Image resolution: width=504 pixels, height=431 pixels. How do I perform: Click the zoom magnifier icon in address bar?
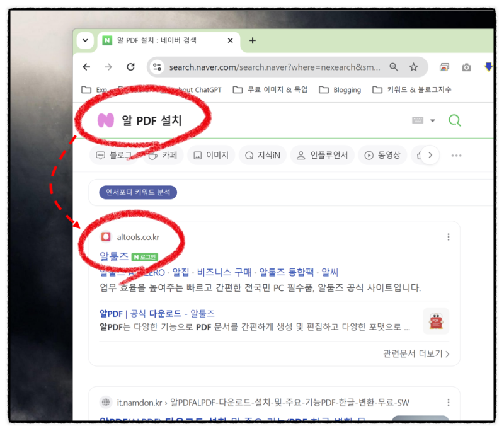pos(394,66)
